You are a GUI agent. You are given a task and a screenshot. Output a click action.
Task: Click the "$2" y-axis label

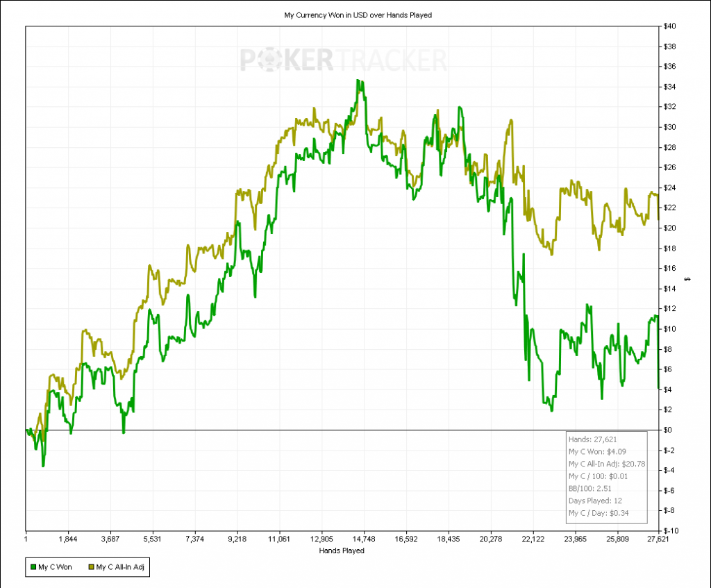[667, 410]
